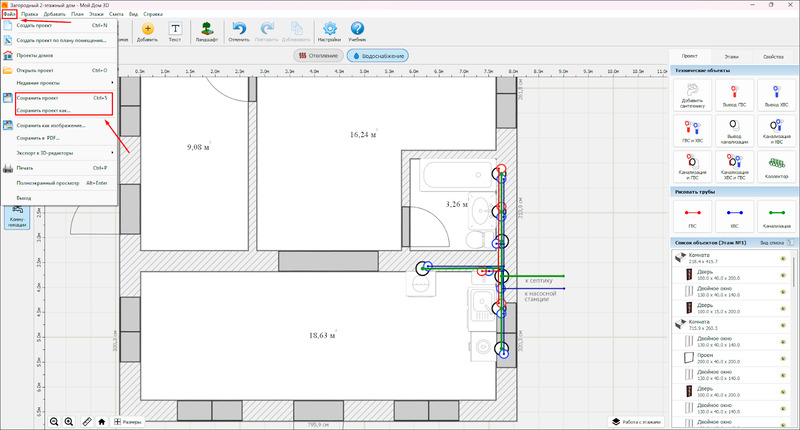This screenshot has width=800, height=430.
Task: Toggle the Отопление mode
Action: [320, 56]
